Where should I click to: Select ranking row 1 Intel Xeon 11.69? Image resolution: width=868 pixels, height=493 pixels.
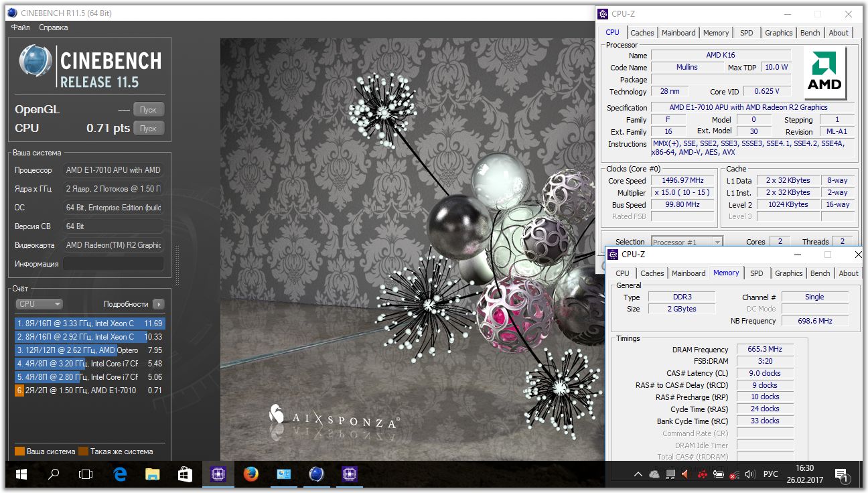pyautogui.click(x=90, y=324)
